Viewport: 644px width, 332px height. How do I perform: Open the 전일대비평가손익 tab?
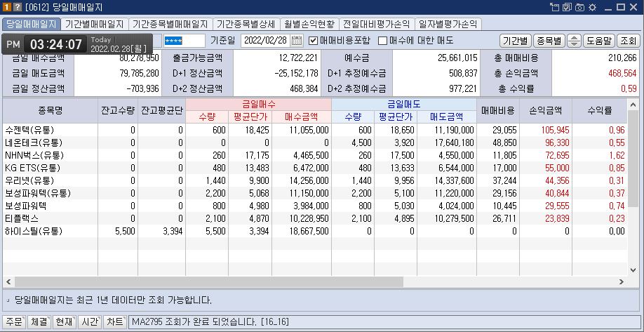(377, 25)
